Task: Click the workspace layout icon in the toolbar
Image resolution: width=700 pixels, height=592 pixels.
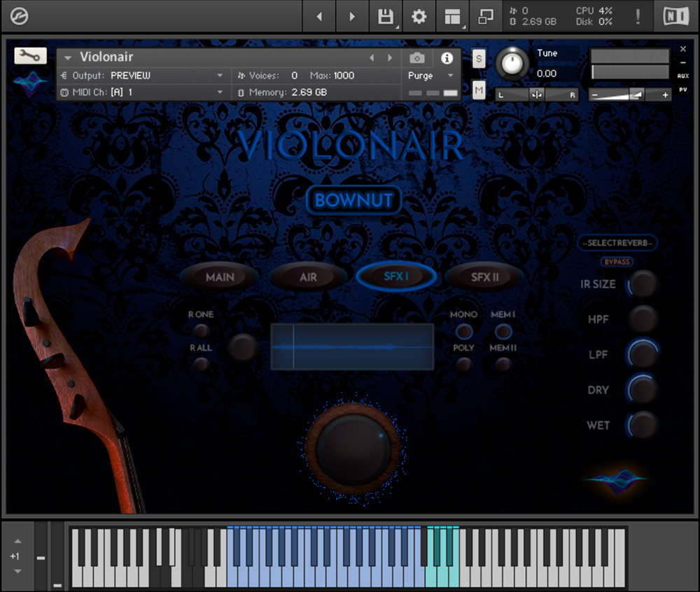Action: point(451,16)
